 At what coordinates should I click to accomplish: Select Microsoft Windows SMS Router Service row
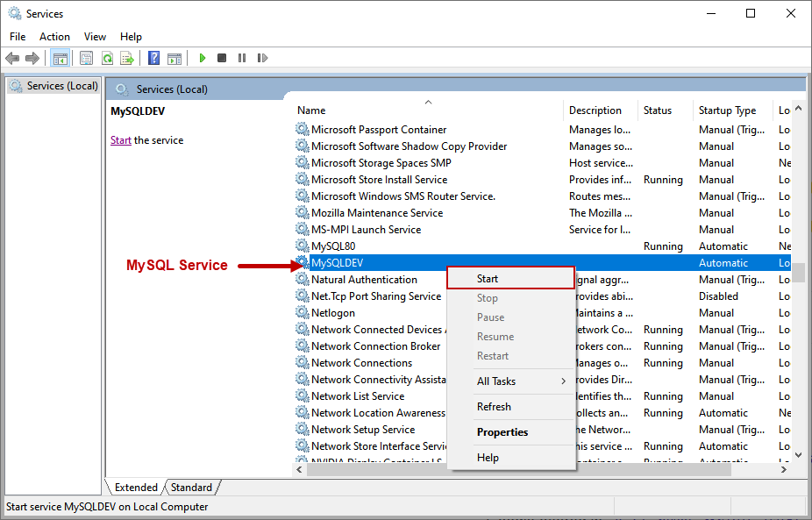tap(542, 196)
